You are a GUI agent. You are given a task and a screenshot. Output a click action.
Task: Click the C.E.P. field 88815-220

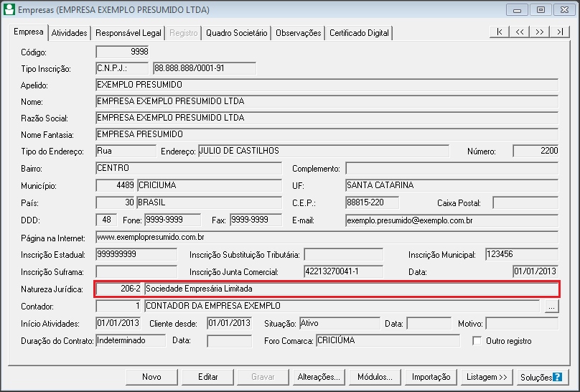(372, 202)
